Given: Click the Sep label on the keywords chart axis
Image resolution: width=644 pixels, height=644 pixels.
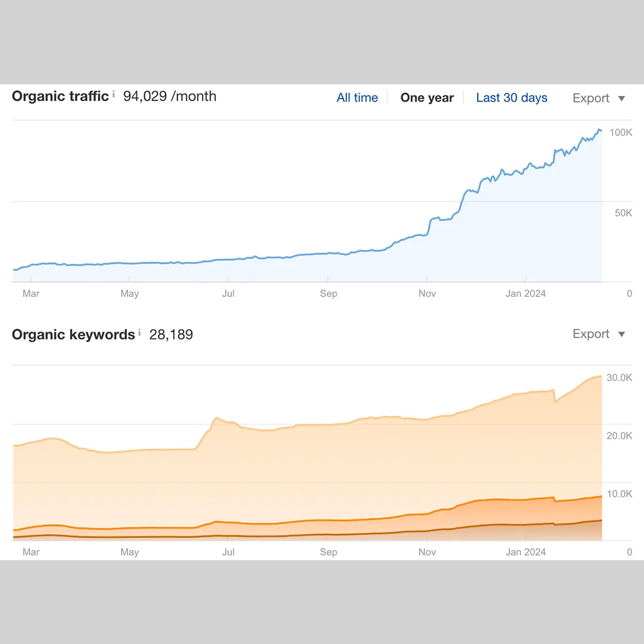Looking at the screenshot, I should [328, 552].
